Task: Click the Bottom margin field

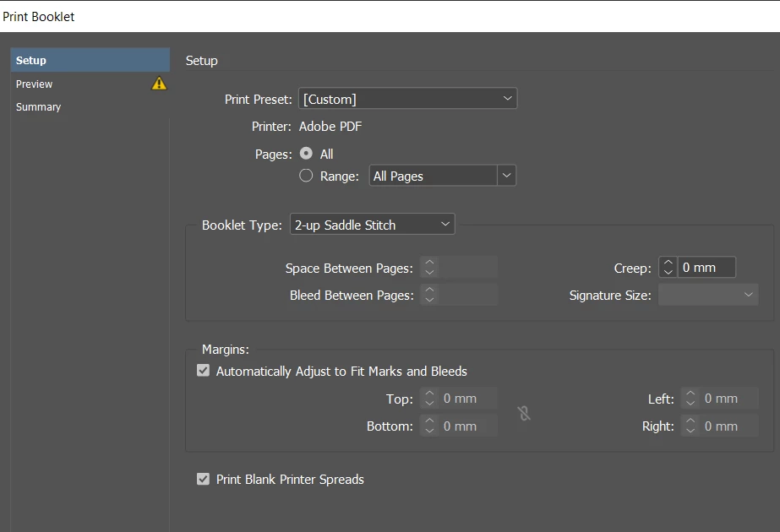Action: coord(467,426)
